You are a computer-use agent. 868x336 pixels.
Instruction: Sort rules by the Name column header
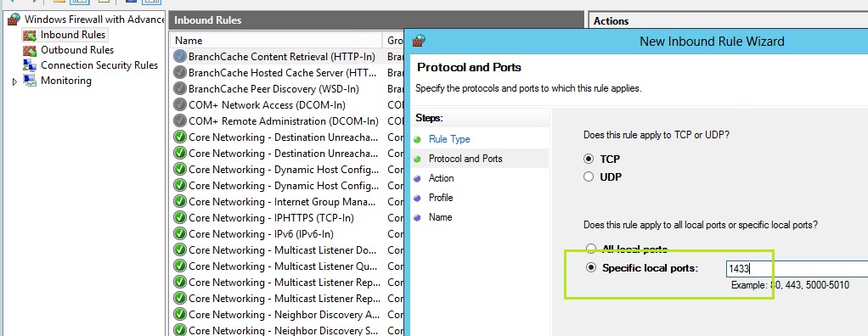coord(277,41)
